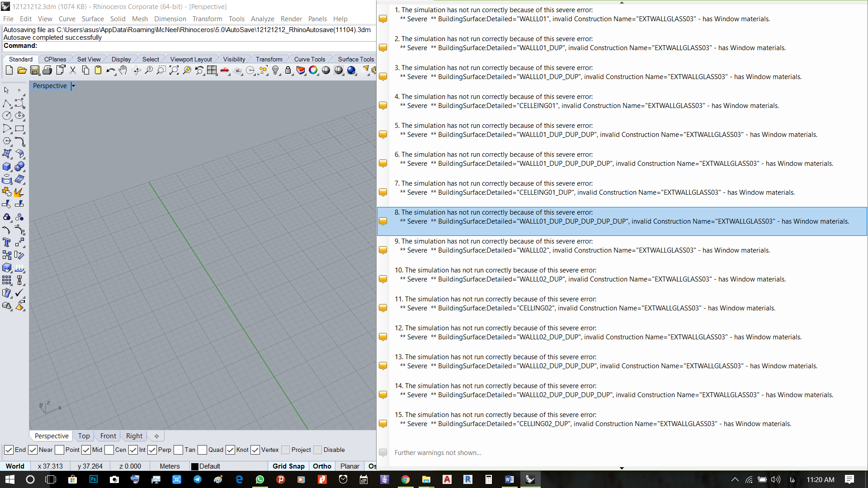Image resolution: width=868 pixels, height=488 pixels.
Task: Click the Open file folder icon
Action: [22, 70]
